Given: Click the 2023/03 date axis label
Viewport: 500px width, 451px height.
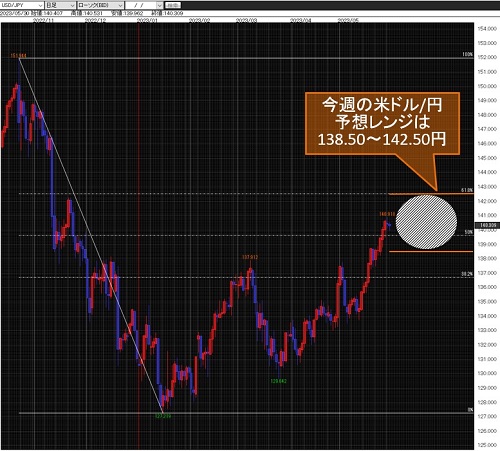Looking at the screenshot, I should pos(247,20).
